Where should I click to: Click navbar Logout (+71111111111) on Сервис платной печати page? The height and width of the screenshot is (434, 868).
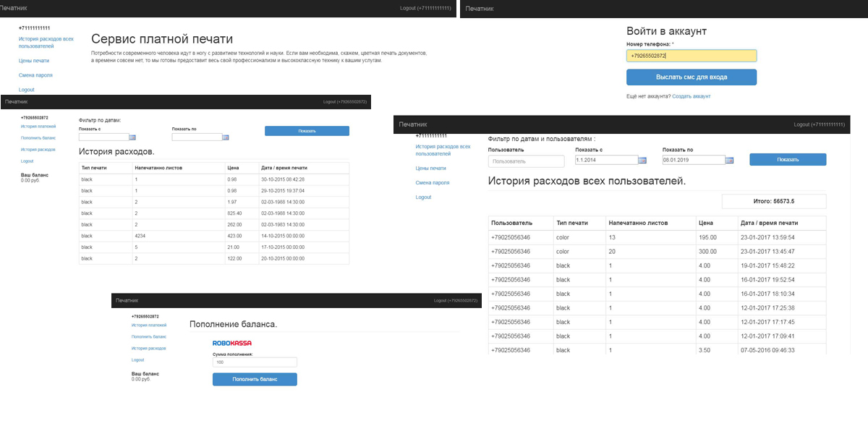tap(425, 8)
